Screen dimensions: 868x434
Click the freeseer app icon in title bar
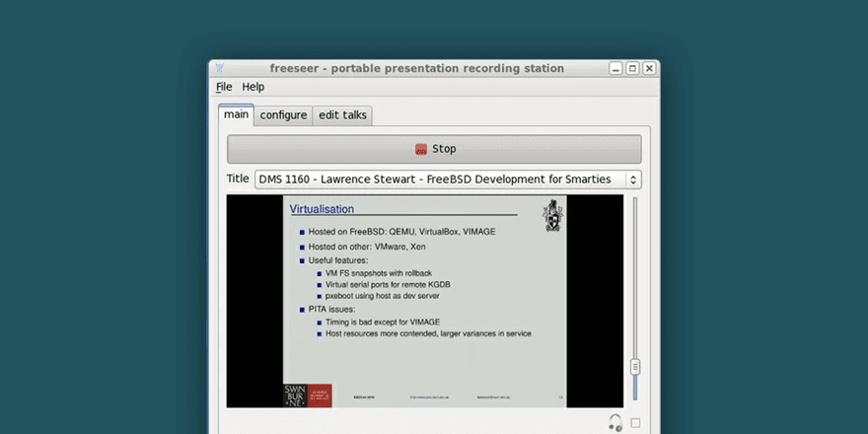click(x=220, y=68)
